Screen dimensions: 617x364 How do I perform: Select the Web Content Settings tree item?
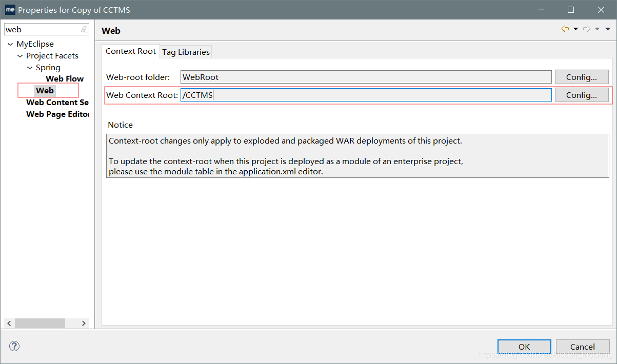click(x=58, y=102)
